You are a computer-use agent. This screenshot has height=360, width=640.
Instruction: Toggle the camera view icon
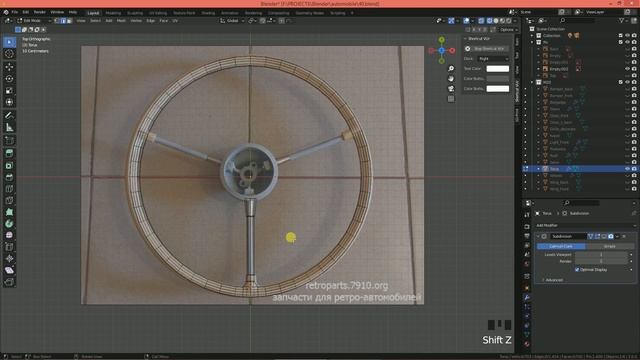[451, 89]
